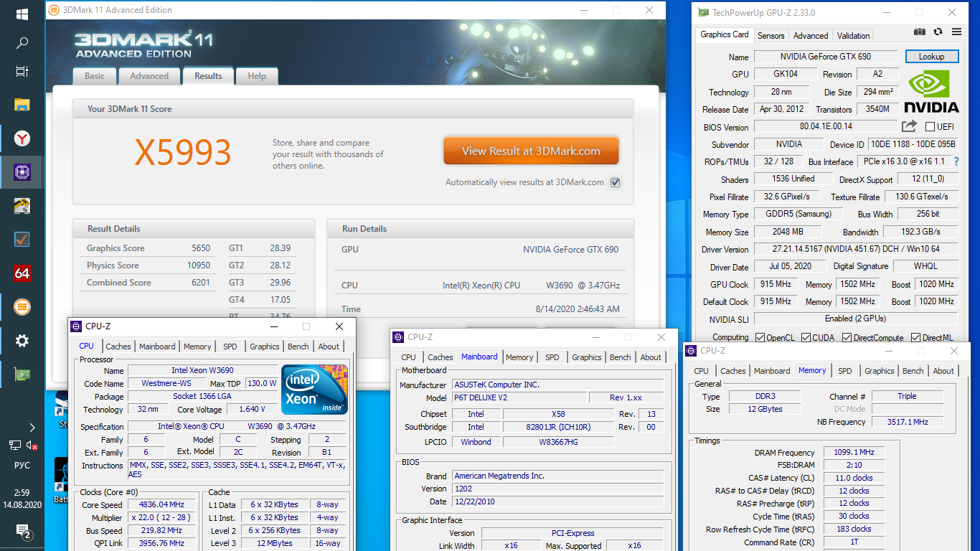Screen dimensions: 980x551
Task: Open Task View on the taskbar
Action: pyautogui.click(x=22, y=72)
